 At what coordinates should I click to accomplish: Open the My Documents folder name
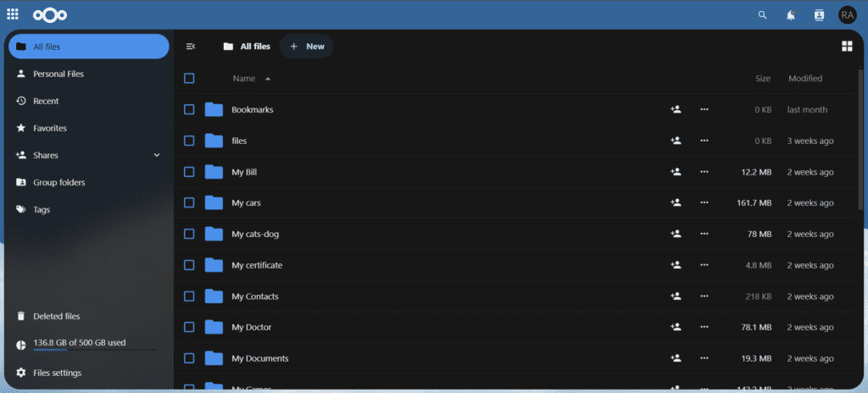tap(259, 358)
